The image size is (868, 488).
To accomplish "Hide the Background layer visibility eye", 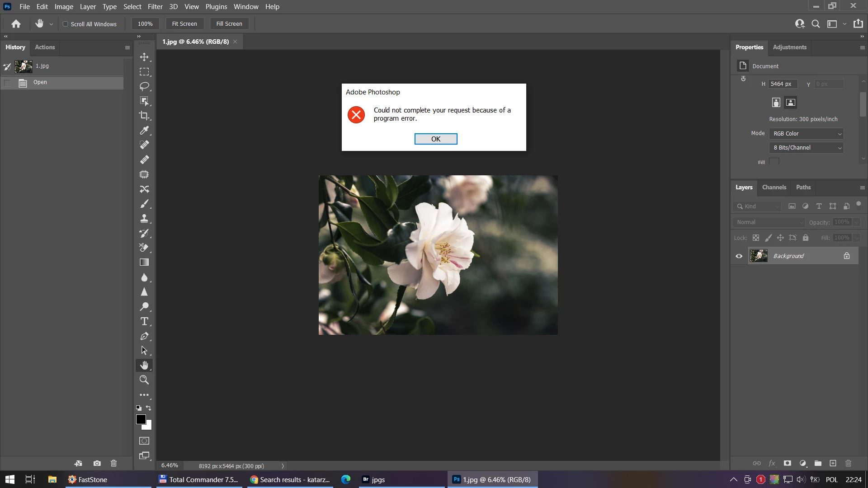I will (x=739, y=256).
